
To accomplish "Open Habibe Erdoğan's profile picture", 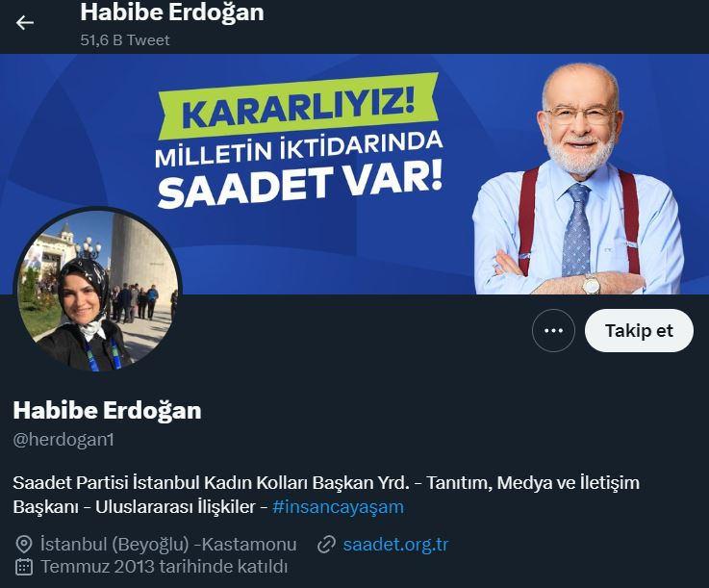I will 98,291.
